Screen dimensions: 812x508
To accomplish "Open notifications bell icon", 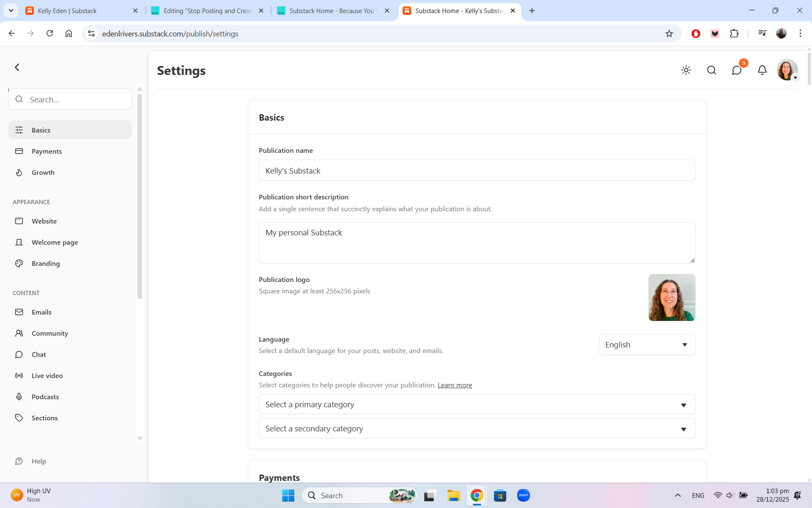I will 762,70.
